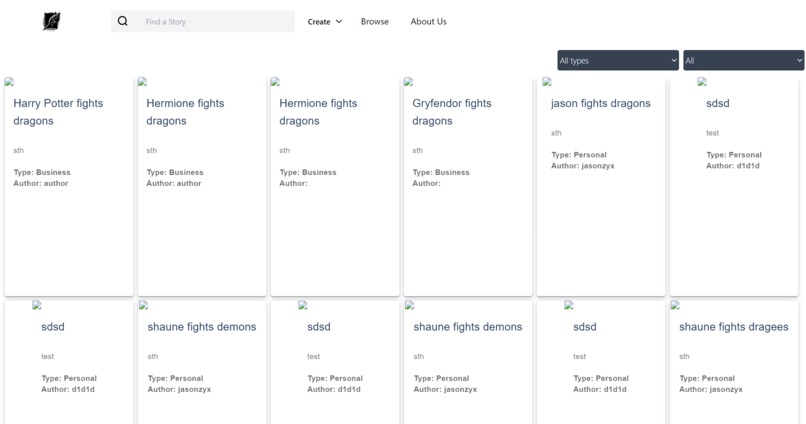The image size is (806, 424).
Task: Click 'Author: author' on Harry Potter card
Action: (41, 183)
